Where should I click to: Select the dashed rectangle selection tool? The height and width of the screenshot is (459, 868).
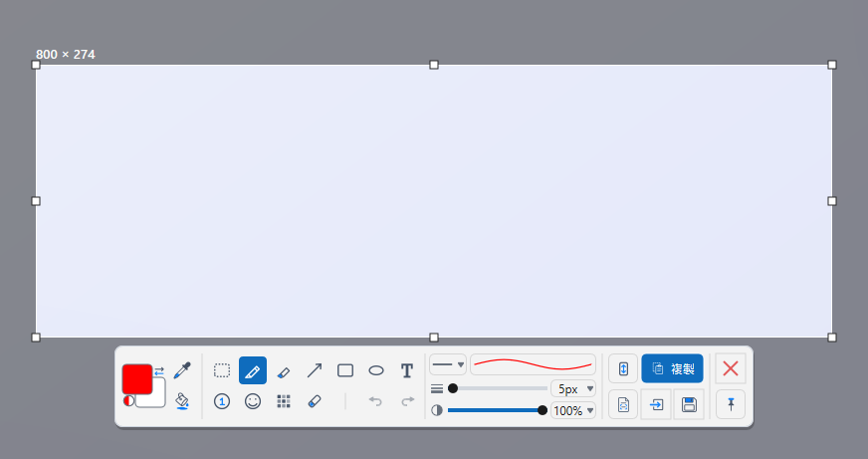[x=222, y=370]
